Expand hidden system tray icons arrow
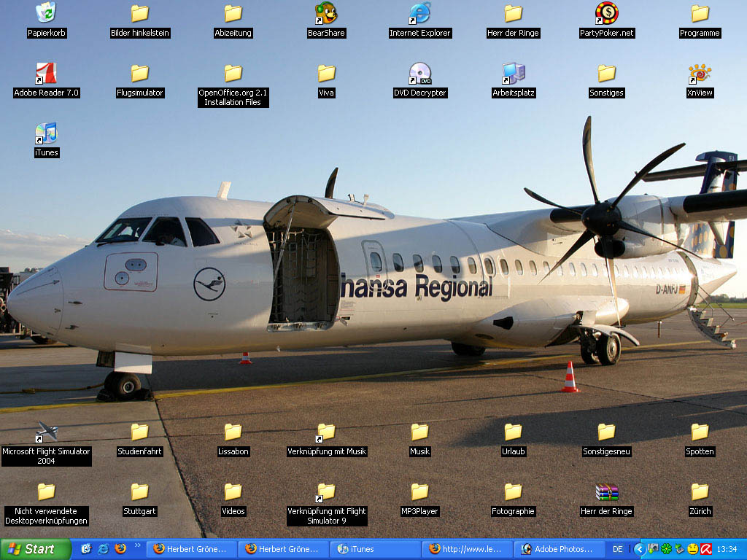Viewport: 747px width, 560px height. (x=639, y=549)
